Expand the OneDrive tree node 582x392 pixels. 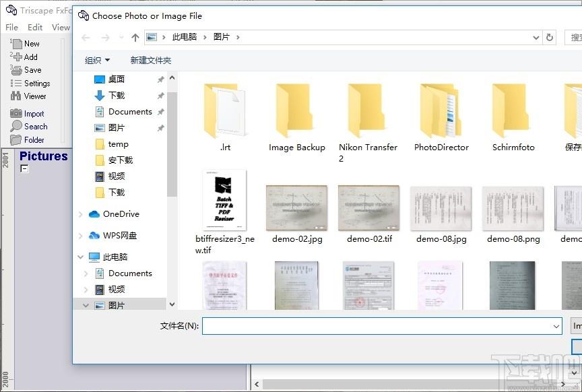pyautogui.click(x=80, y=214)
